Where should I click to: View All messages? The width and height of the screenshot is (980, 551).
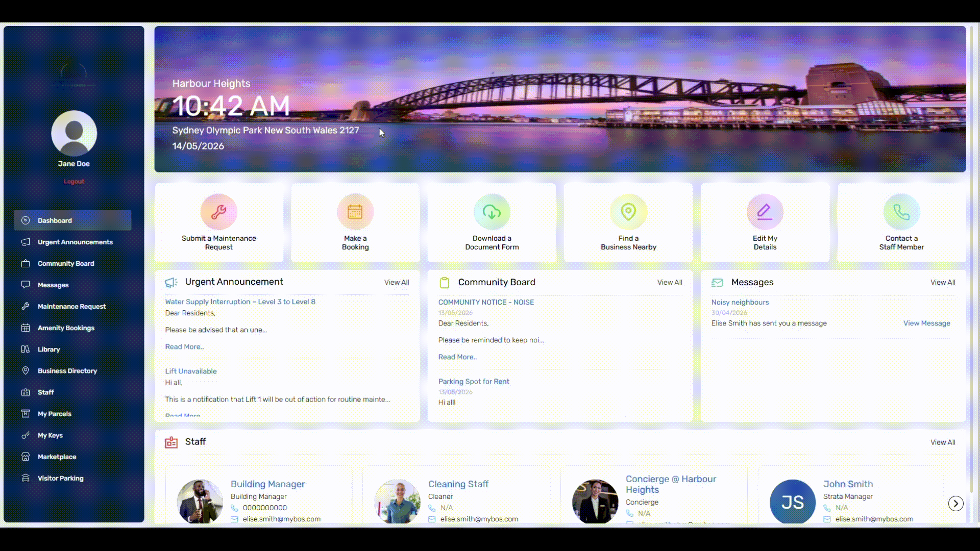(x=943, y=282)
